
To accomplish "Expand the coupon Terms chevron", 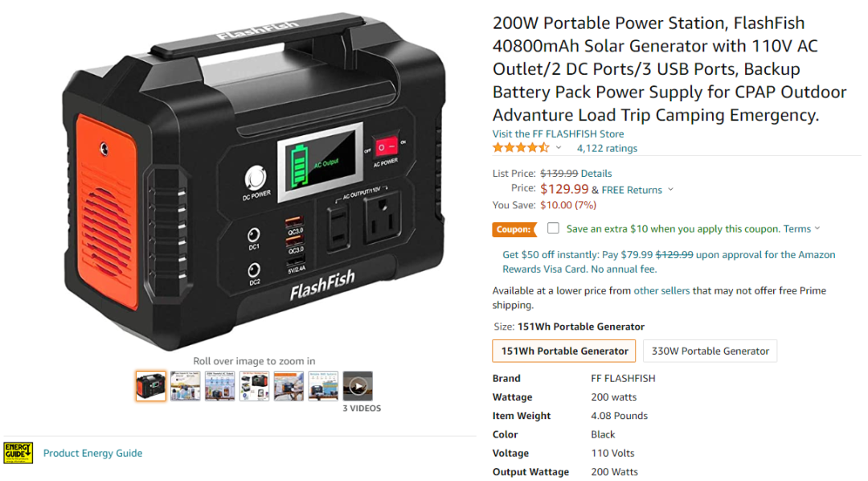I will click(x=817, y=228).
